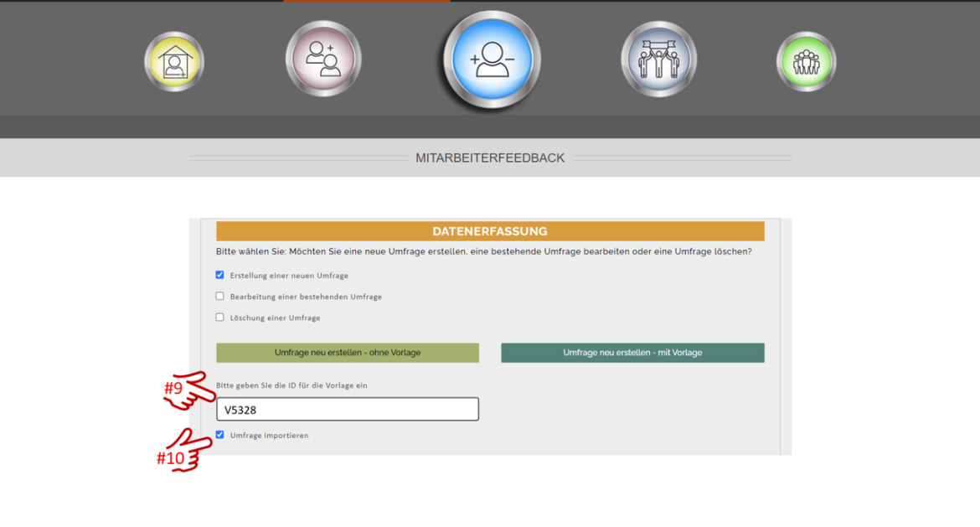Select the pink add employee group icon
The image size is (980, 527).
click(322, 59)
